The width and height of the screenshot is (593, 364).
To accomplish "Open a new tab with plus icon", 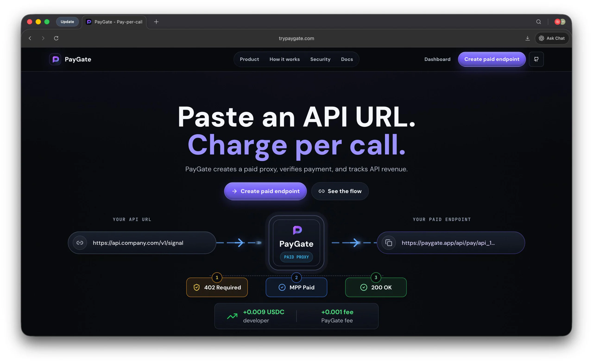I will pyautogui.click(x=156, y=22).
